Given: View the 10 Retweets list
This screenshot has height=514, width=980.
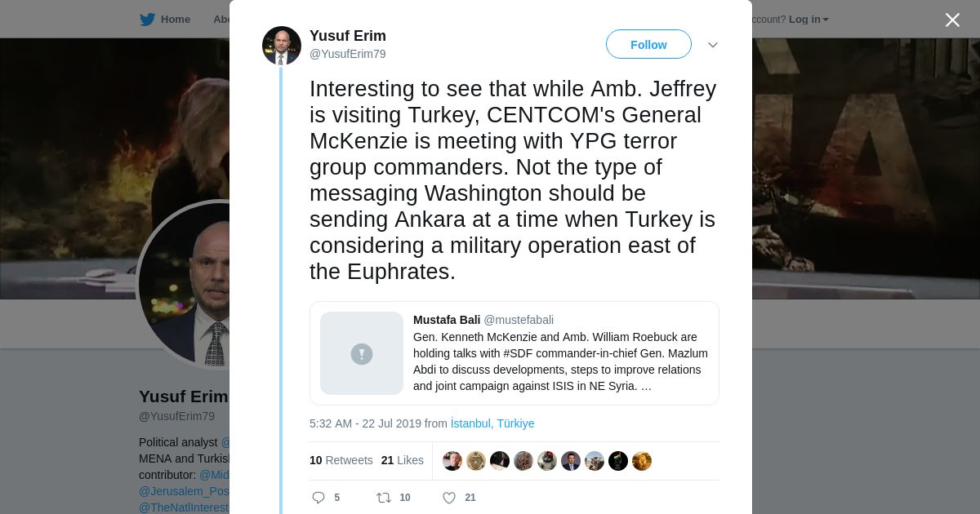Looking at the screenshot, I should [x=341, y=460].
